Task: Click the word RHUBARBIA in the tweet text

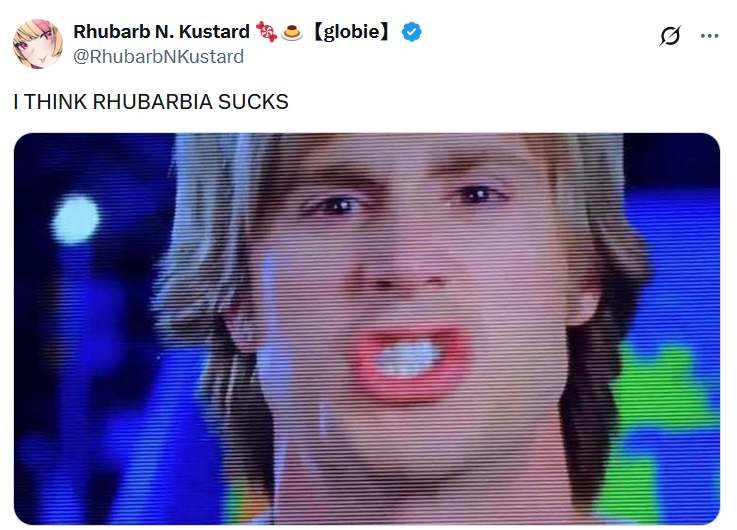Action: tap(152, 102)
